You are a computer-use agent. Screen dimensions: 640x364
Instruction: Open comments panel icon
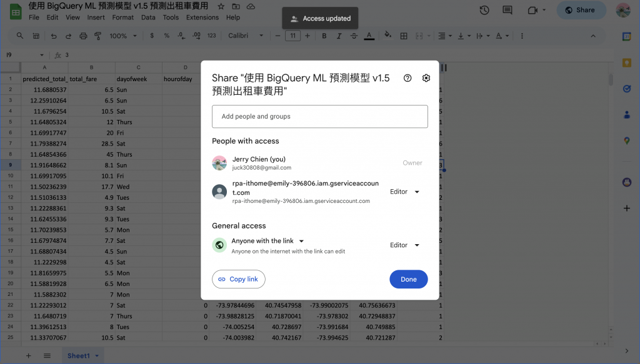[507, 10]
